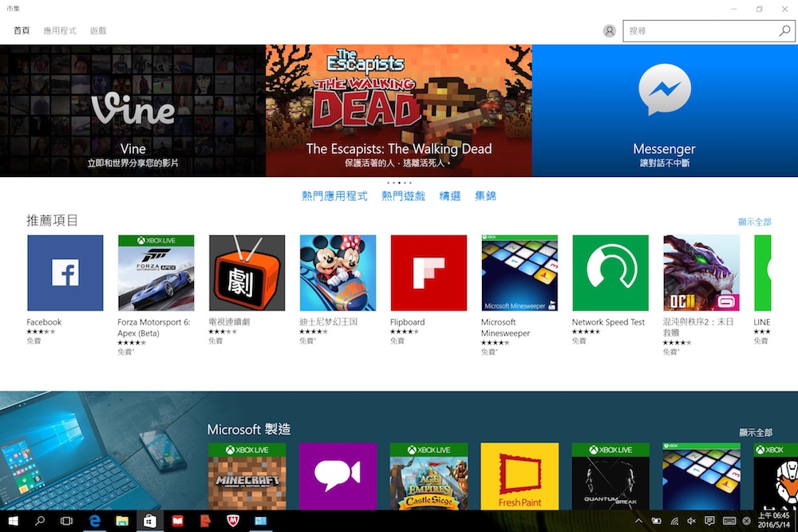Open the Fresh Paint app tile
Viewport: 798px width, 532px height.
pos(519,476)
